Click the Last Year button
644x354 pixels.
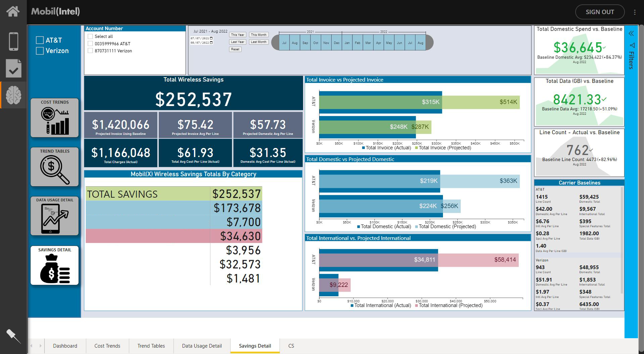pos(238,42)
